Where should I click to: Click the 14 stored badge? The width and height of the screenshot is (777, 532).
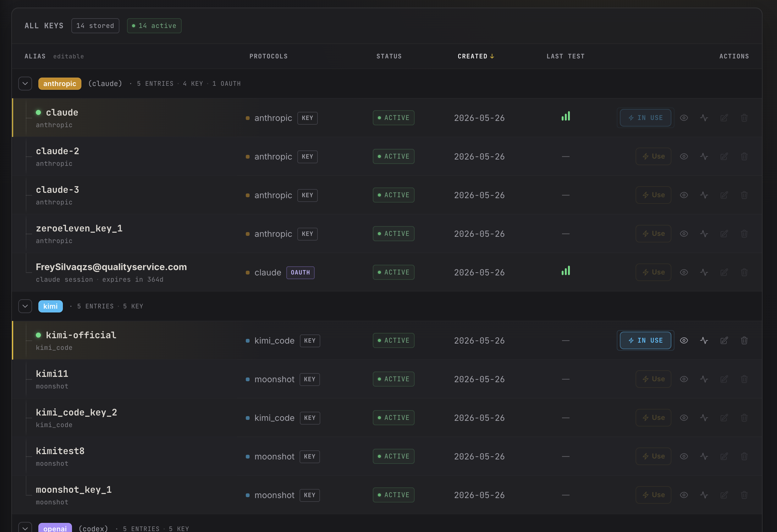tap(95, 26)
